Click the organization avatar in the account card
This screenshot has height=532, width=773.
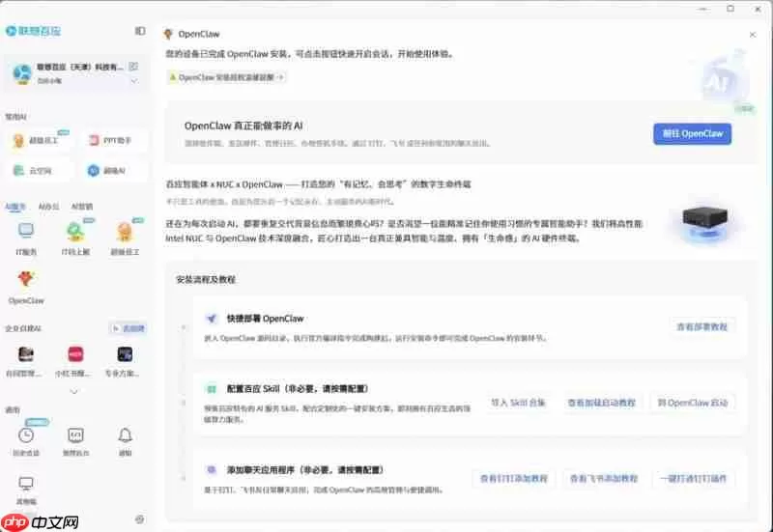(x=22, y=74)
